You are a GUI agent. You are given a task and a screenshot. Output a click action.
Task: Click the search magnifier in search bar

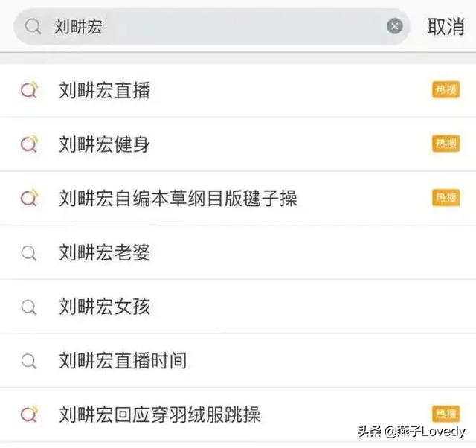pyautogui.click(x=33, y=26)
